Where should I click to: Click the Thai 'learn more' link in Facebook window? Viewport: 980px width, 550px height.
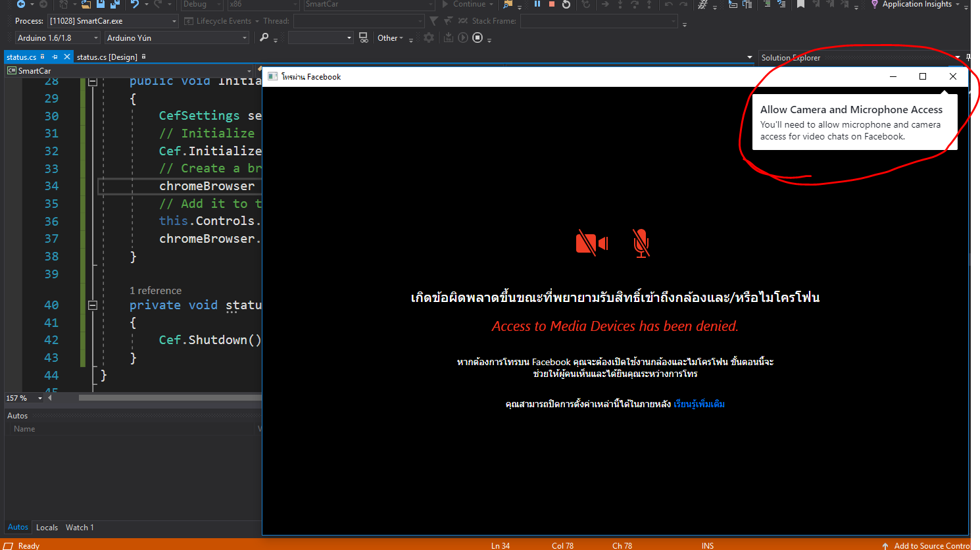point(699,404)
